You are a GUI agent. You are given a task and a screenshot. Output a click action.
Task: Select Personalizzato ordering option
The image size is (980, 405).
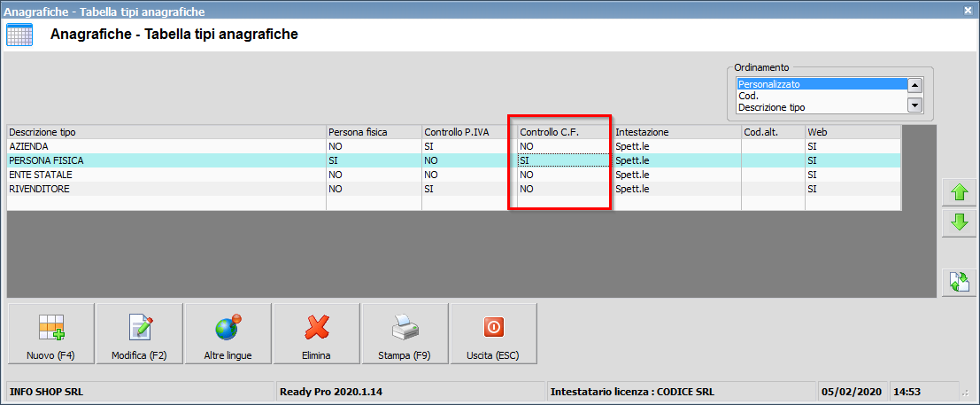tap(822, 84)
